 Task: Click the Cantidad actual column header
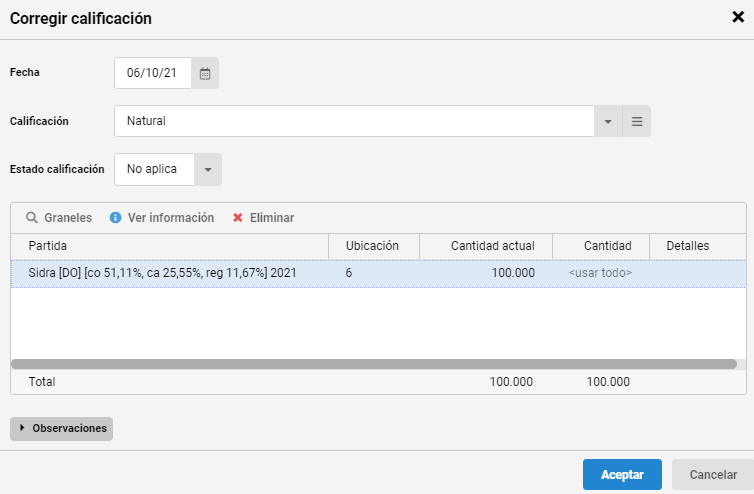pyautogui.click(x=486, y=246)
